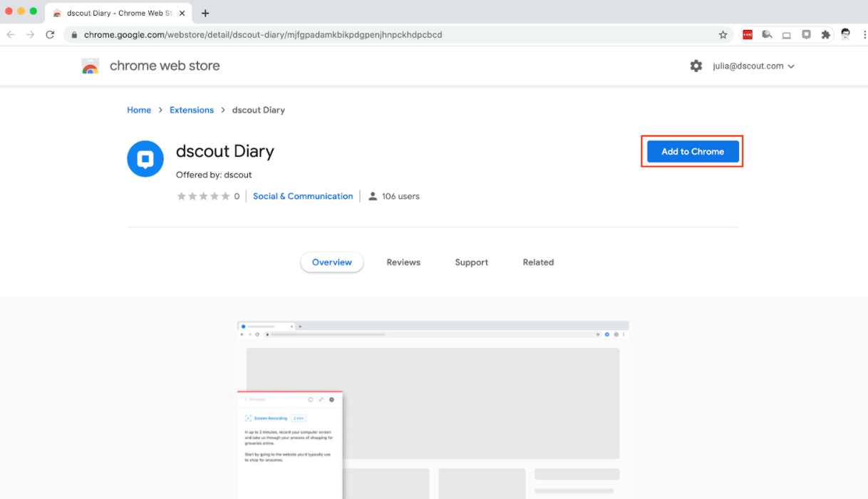Click the '106 users' text
The height and width of the screenshot is (499, 868).
pyautogui.click(x=401, y=196)
